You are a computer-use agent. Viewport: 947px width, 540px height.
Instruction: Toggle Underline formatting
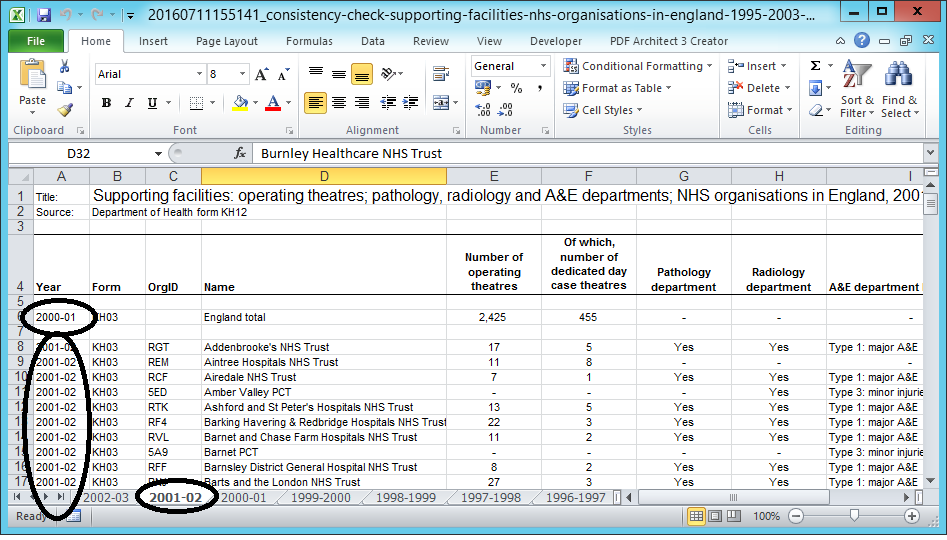point(152,103)
